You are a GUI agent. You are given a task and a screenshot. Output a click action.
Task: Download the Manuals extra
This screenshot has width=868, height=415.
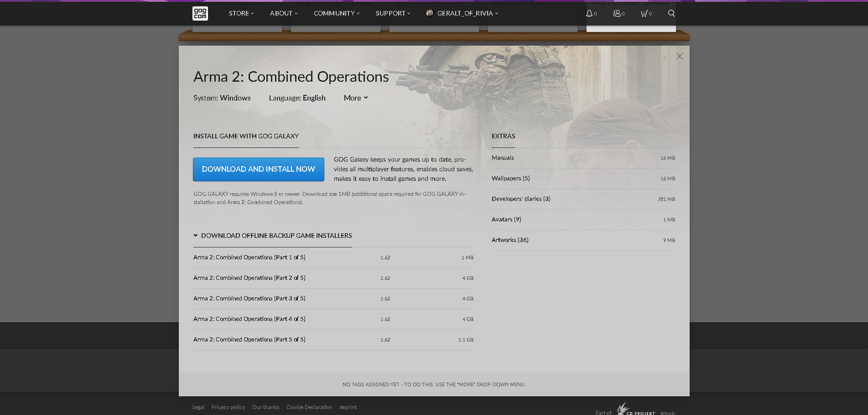(583, 158)
